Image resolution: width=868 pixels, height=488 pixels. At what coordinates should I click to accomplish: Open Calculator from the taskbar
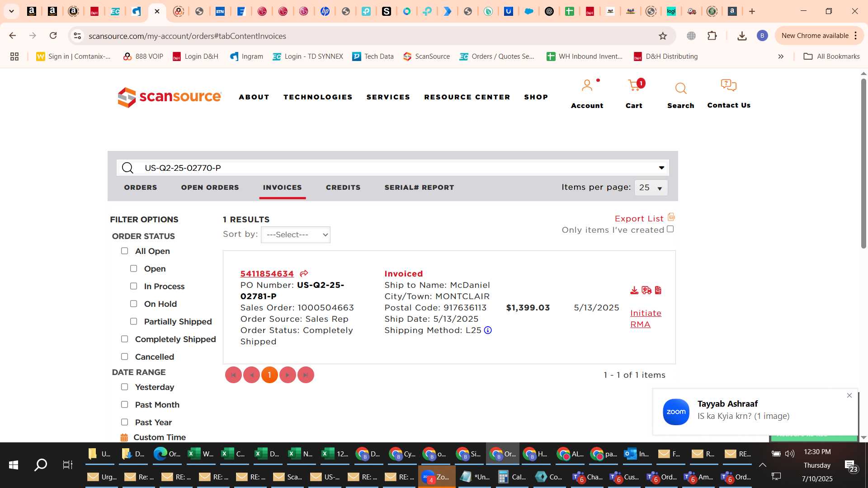[x=512, y=477]
